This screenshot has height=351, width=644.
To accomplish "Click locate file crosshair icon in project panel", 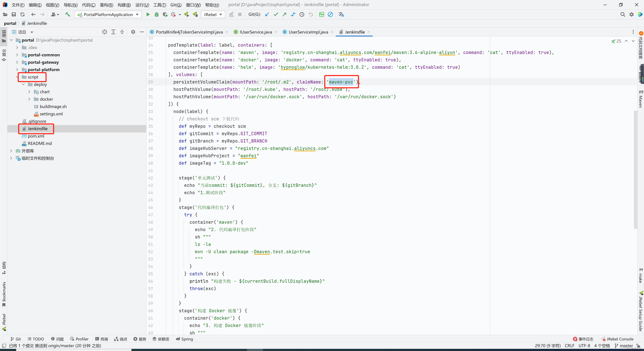I will [x=104, y=32].
